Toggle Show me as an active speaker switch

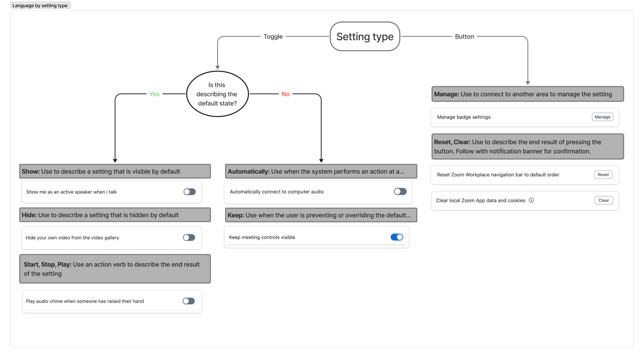point(190,192)
